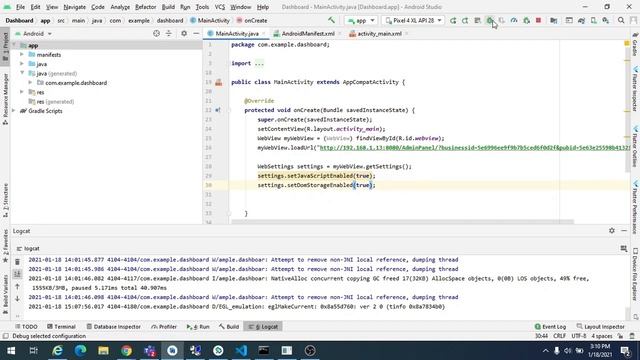Click the UTF-8 encoding in status bar

click(579, 336)
